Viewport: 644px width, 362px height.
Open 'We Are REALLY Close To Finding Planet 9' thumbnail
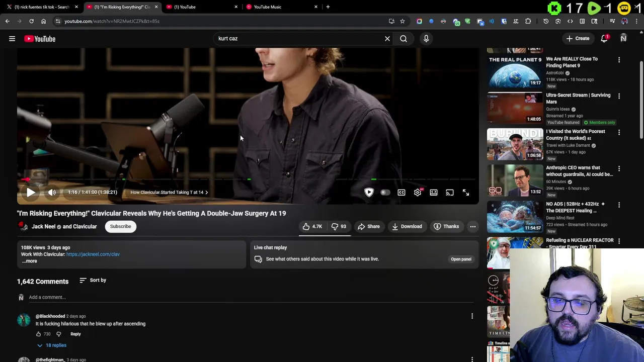[515, 71]
